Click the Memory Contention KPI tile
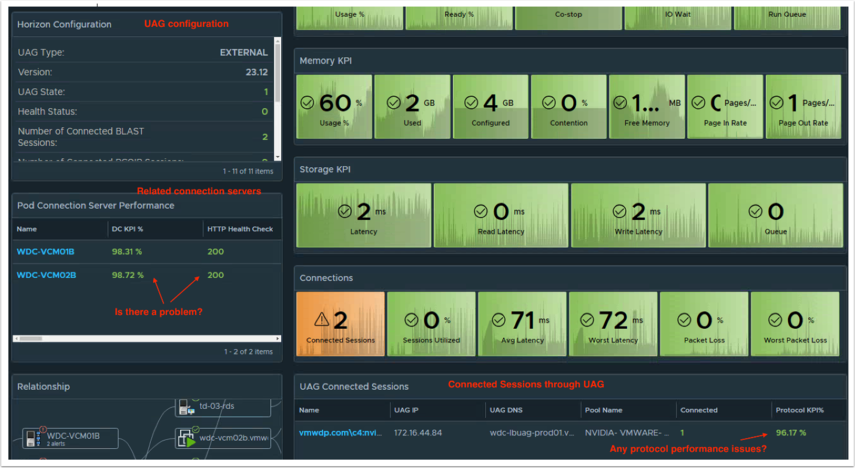Image resolution: width=855 pixels, height=468 pixels. pyautogui.click(x=568, y=107)
